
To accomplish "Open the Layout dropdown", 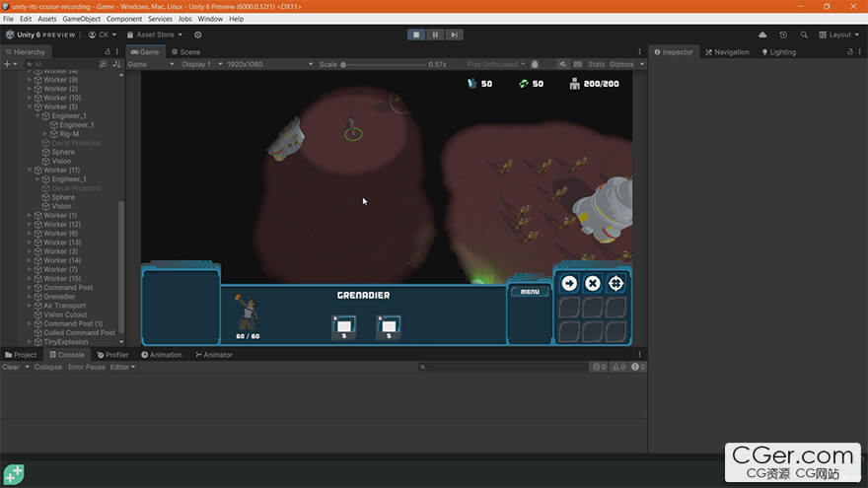I will tap(838, 35).
